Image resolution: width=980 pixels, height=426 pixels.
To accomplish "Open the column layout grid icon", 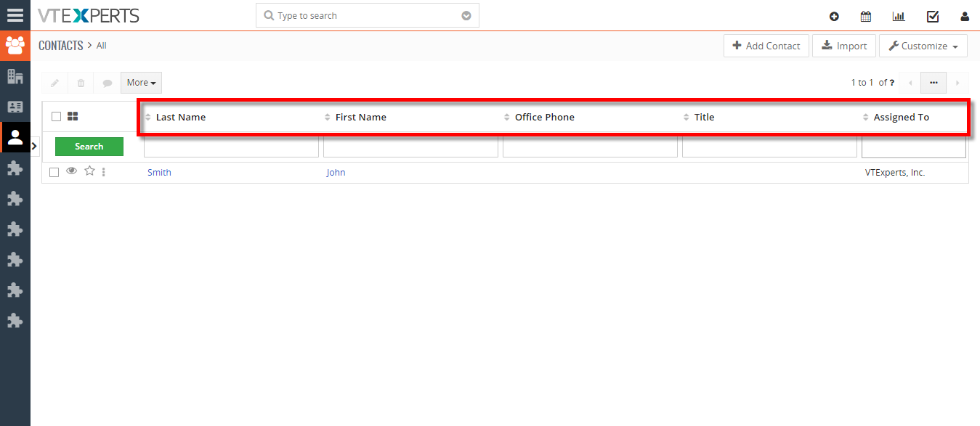I will (72, 116).
